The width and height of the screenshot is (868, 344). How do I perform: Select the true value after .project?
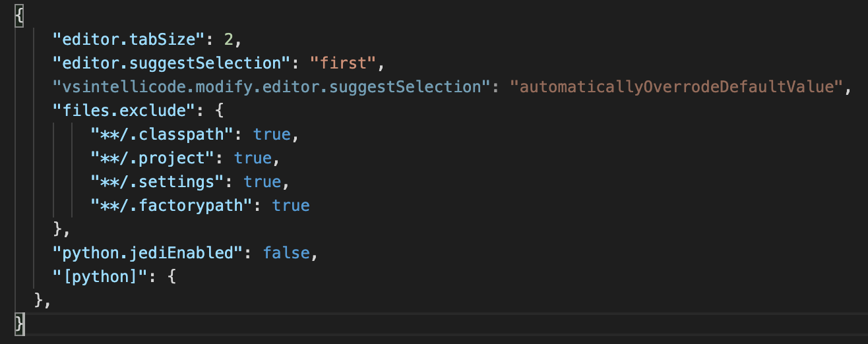[253, 158]
